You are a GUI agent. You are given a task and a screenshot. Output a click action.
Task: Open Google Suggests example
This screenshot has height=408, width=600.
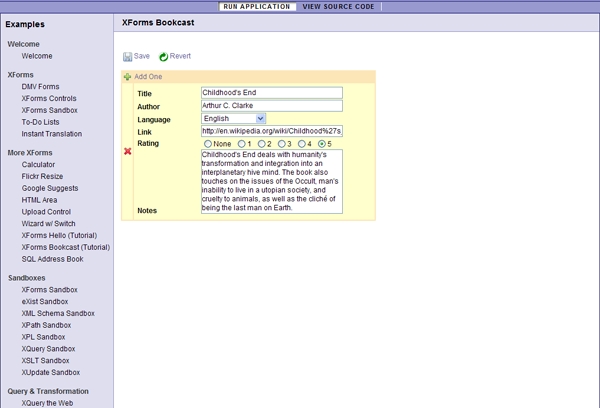(x=50, y=188)
